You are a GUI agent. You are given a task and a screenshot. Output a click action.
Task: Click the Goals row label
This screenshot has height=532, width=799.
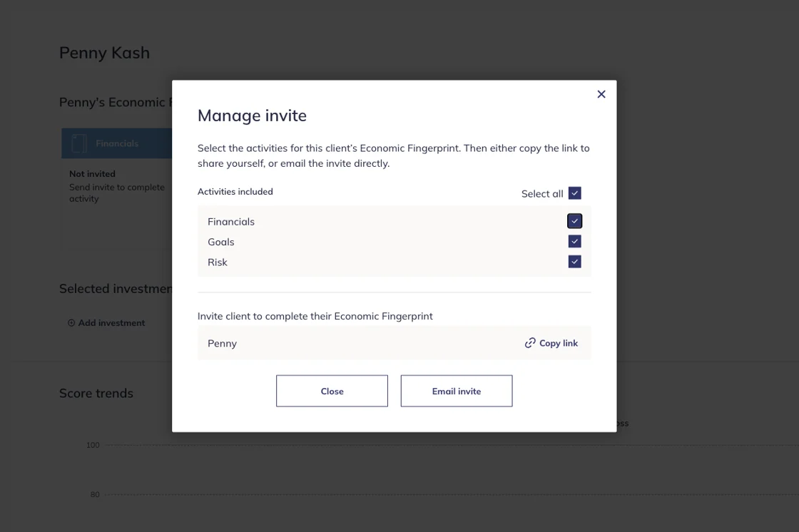220,242
